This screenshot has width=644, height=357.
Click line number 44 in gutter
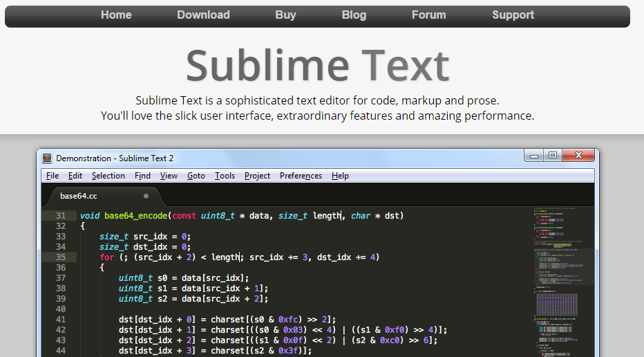coord(61,350)
